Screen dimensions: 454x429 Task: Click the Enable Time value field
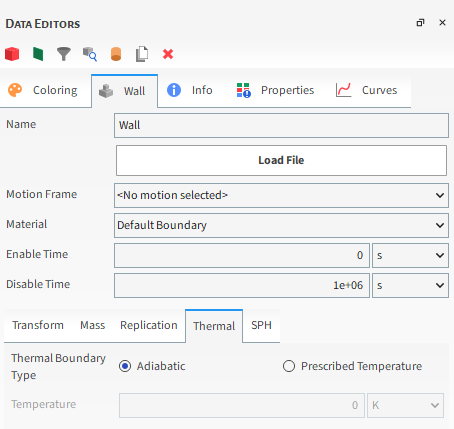coord(242,255)
